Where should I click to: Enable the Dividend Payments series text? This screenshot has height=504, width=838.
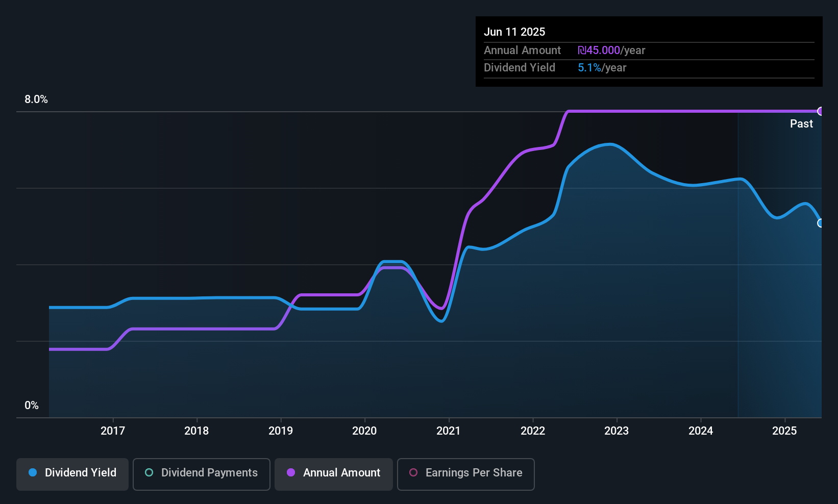point(209,473)
